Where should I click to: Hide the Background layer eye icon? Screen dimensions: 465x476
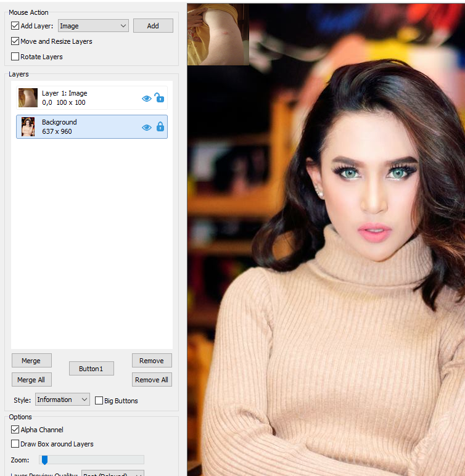point(146,128)
